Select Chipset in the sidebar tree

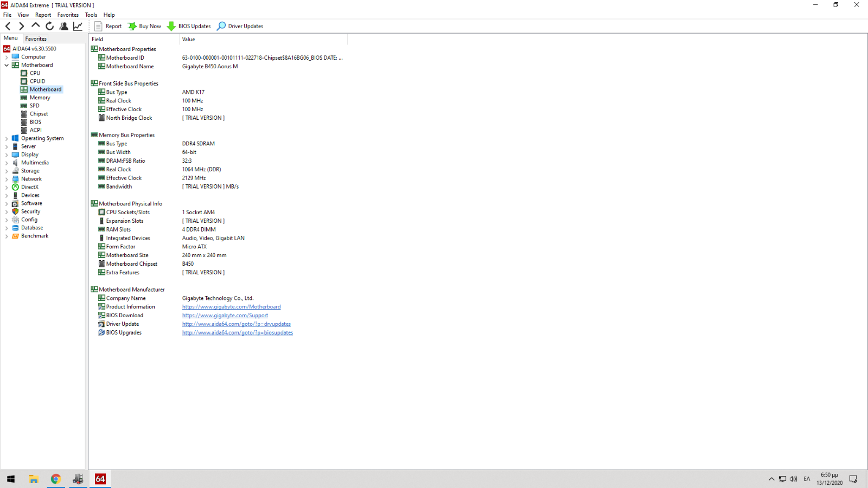pos(39,114)
